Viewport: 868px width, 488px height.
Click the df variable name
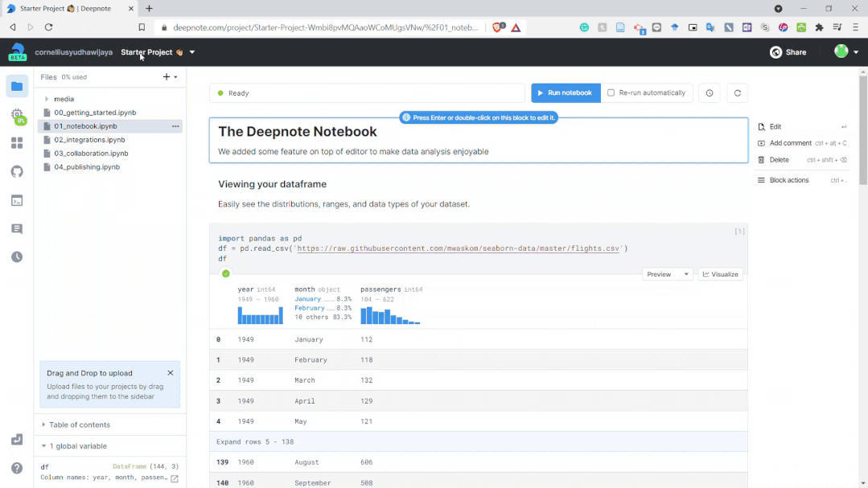coord(45,466)
